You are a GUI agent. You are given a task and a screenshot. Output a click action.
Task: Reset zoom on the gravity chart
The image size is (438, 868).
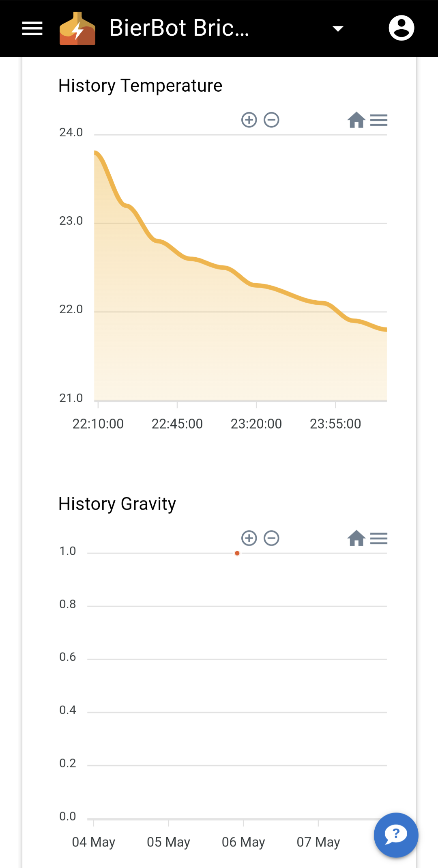click(x=356, y=538)
